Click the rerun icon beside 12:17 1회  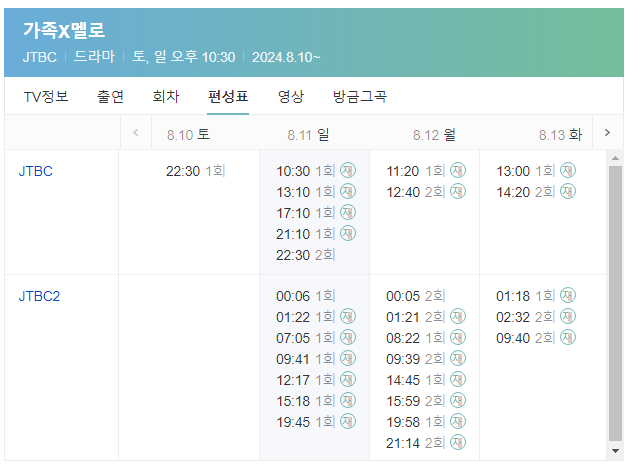pyautogui.click(x=348, y=379)
